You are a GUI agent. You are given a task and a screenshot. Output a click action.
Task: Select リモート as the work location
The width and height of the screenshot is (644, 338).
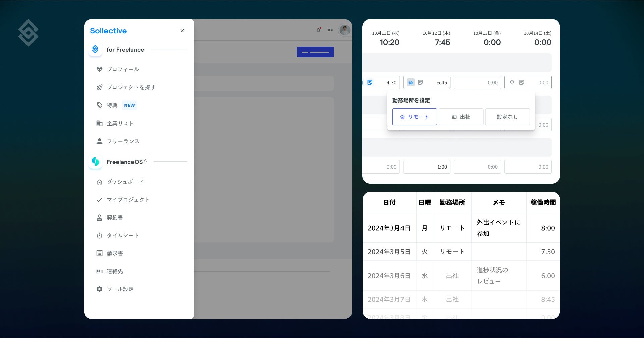click(415, 117)
